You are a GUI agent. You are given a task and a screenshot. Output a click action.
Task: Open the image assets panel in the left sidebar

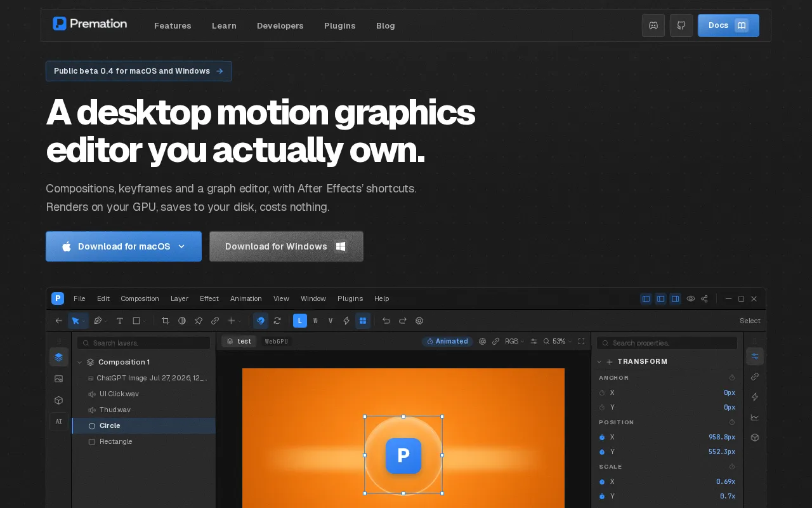click(59, 378)
